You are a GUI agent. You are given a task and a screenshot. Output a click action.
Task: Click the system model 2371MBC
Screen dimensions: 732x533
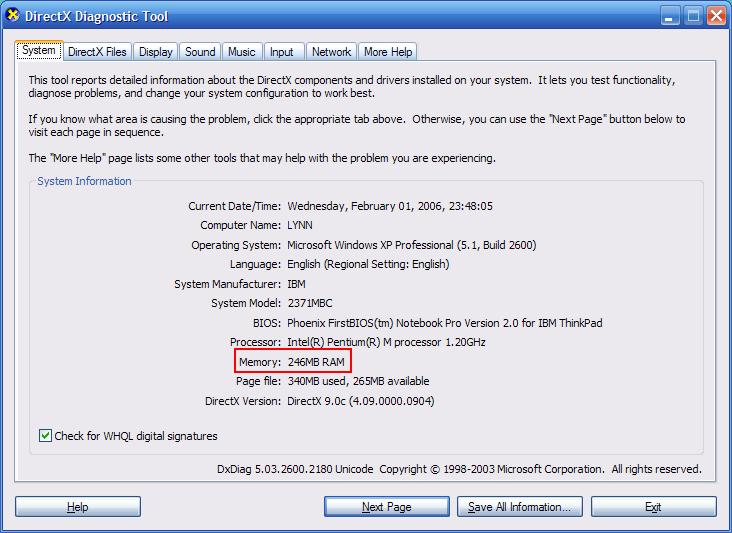(x=310, y=303)
